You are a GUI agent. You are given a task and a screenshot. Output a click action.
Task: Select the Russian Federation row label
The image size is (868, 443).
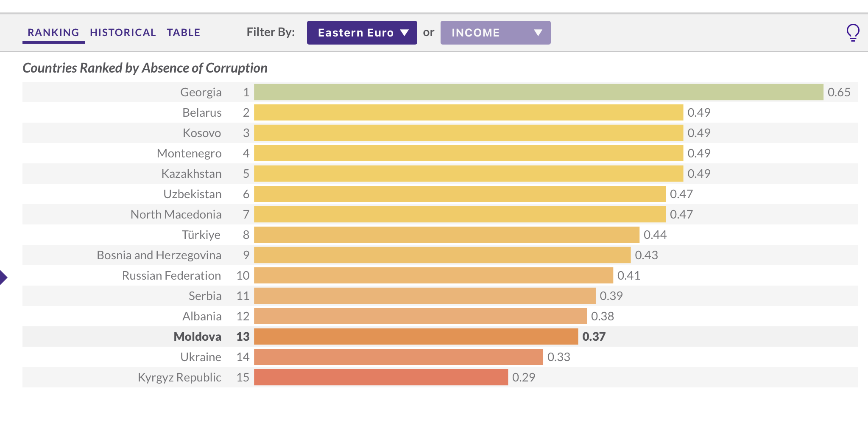coord(171,275)
